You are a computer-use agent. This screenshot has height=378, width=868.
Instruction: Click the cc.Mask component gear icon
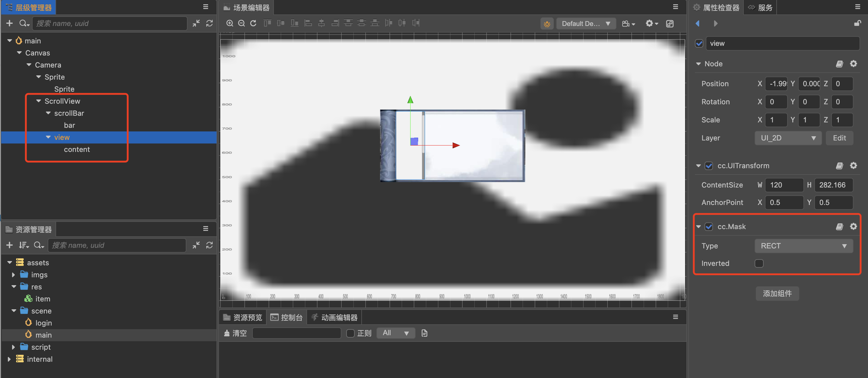click(853, 226)
